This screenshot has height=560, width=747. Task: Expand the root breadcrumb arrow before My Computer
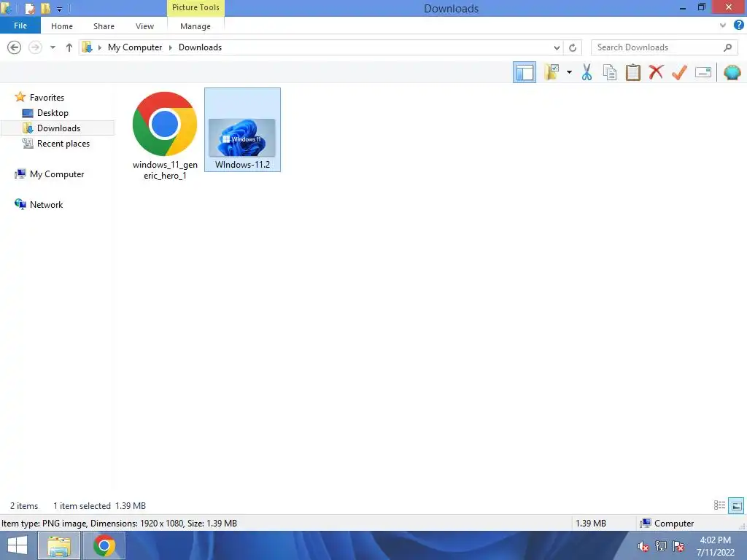(x=99, y=47)
